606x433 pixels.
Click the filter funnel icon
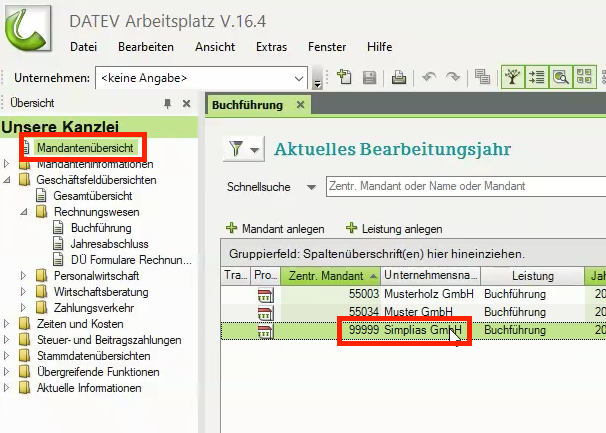point(237,149)
